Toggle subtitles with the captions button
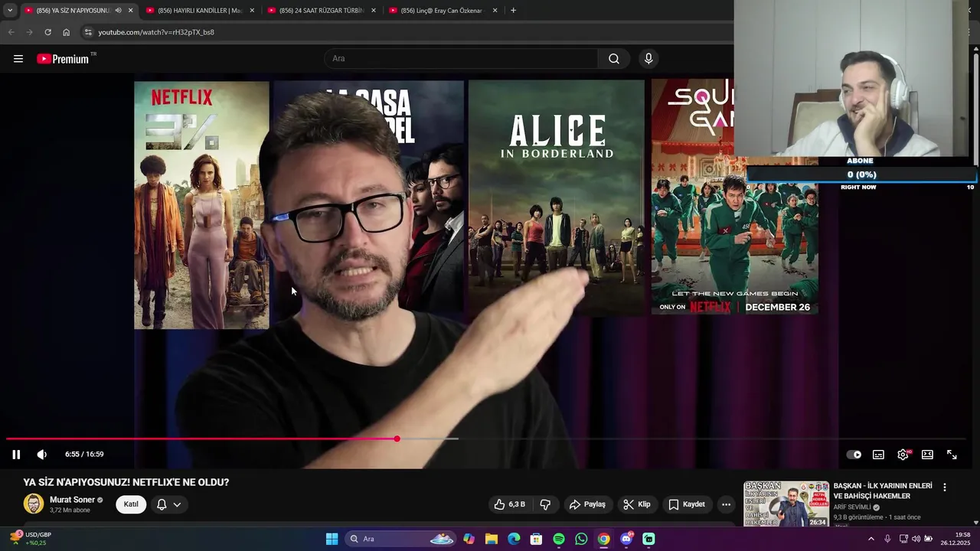 point(878,455)
